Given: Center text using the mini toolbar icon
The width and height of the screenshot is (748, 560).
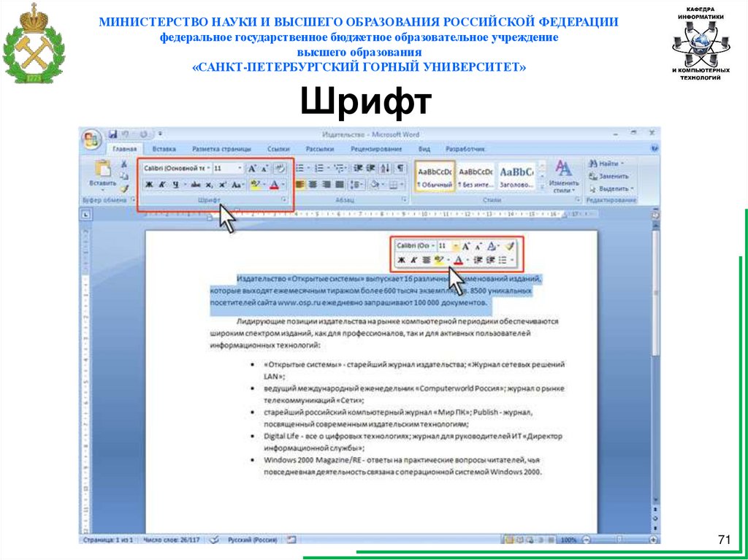Looking at the screenshot, I should [426, 260].
